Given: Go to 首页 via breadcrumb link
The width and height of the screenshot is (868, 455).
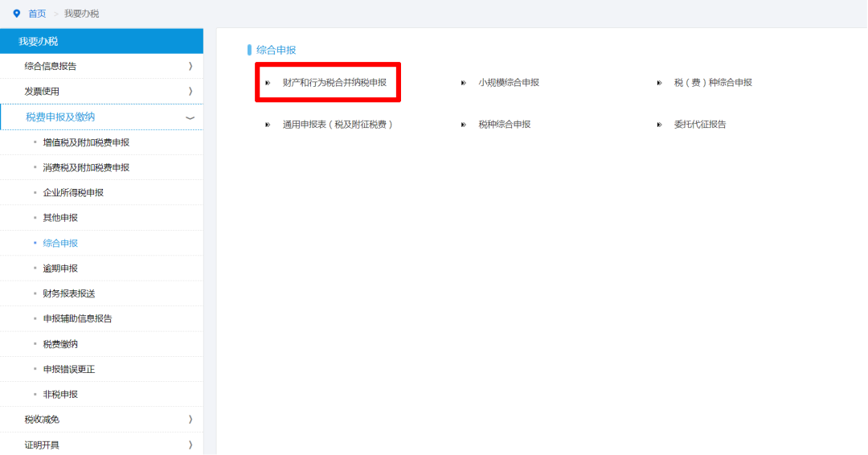Looking at the screenshot, I should pos(37,14).
